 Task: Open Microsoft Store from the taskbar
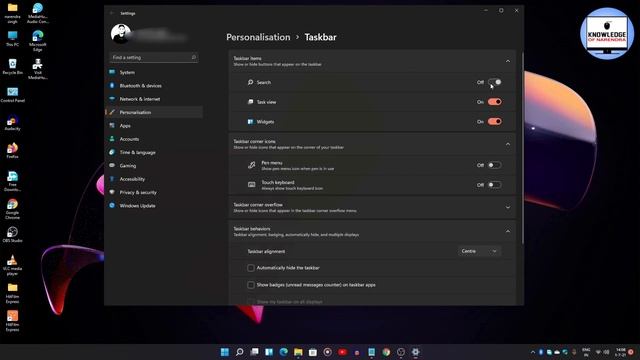tap(313, 352)
